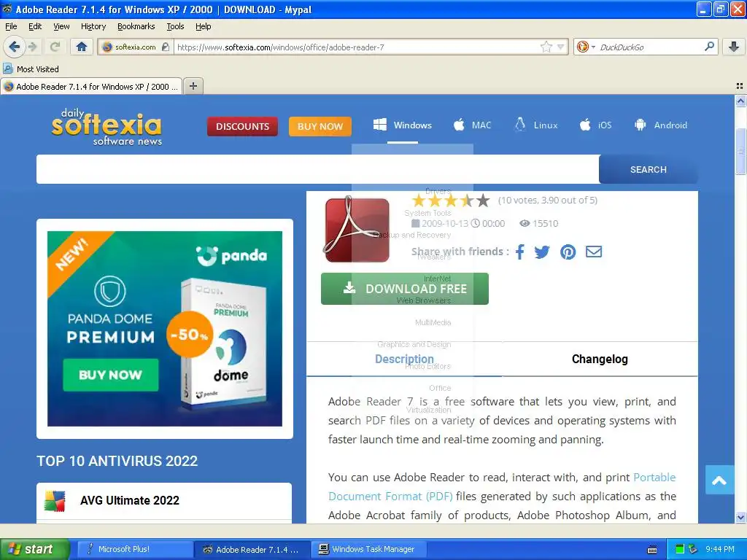Screen dimensions: 747x560
Task: Open the browser home page icon
Action: (x=82, y=47)
